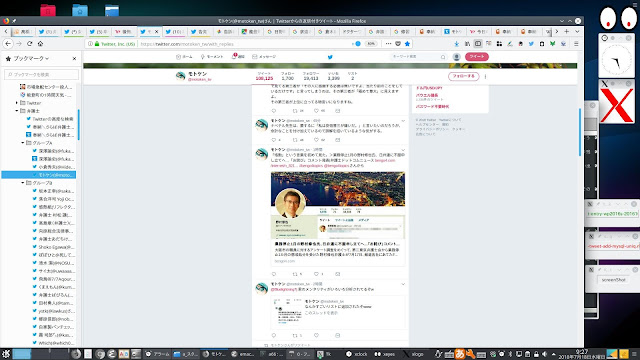The width and height of the screenshot is (640, 360).
Task: Open the bengo4 article card image
Action: 338,205
